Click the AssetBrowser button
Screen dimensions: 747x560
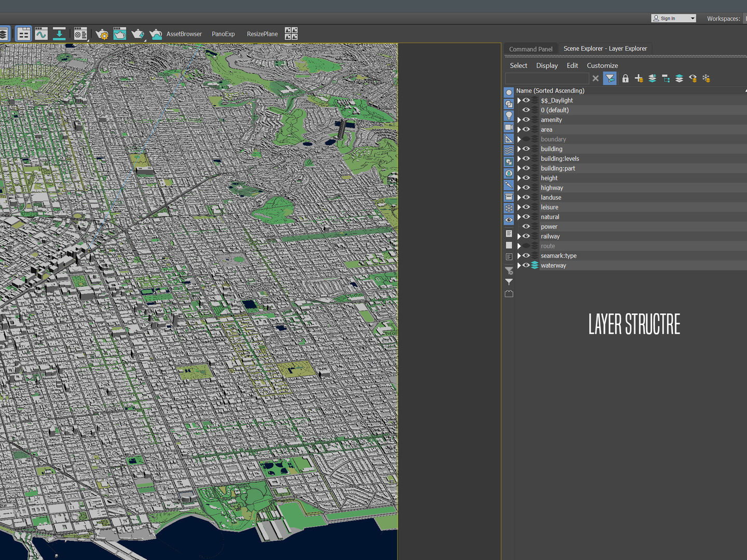tap(184, 34)
